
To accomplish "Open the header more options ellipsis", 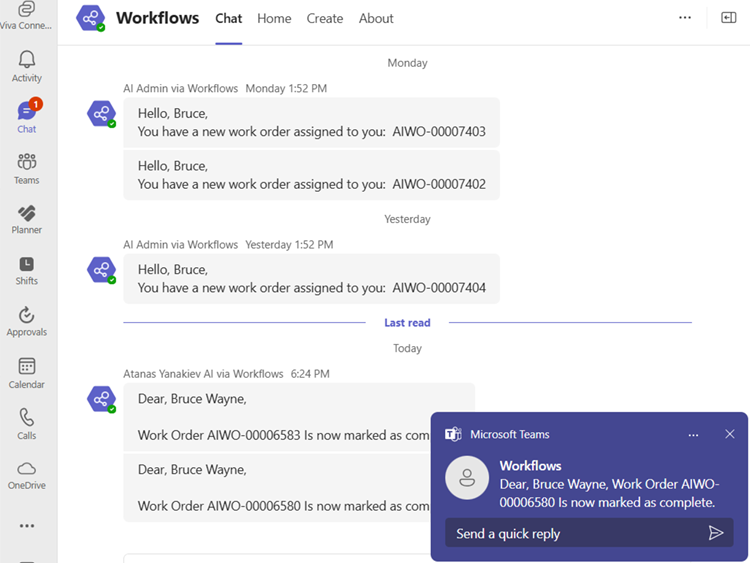I will click(685, 18).
